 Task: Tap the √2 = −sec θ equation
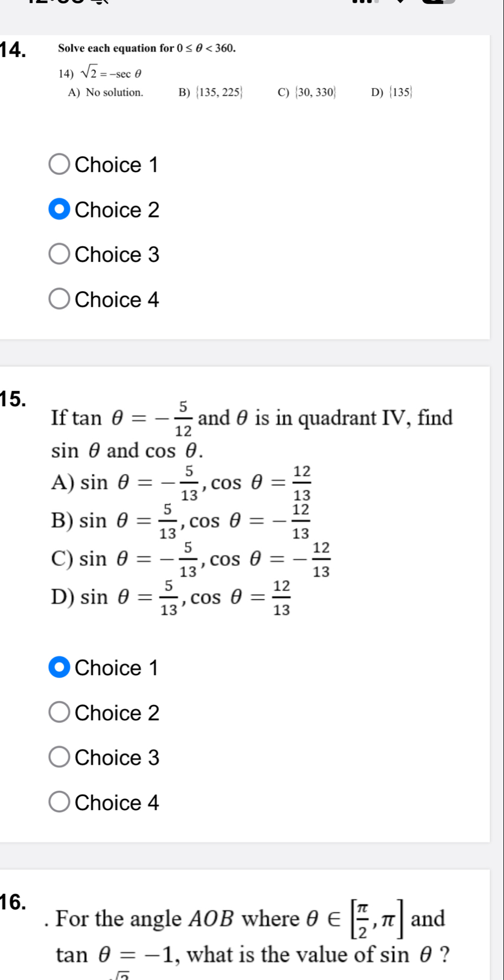pyautogui.click(x=111, y=72)
